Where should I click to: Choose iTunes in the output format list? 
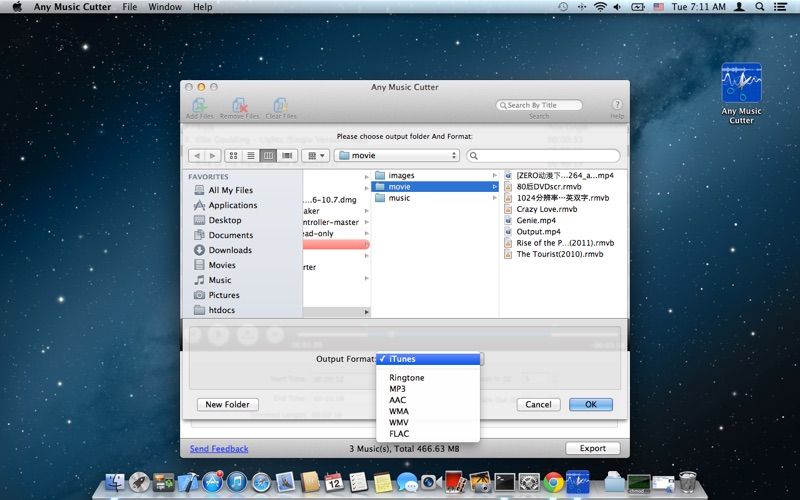428,359
